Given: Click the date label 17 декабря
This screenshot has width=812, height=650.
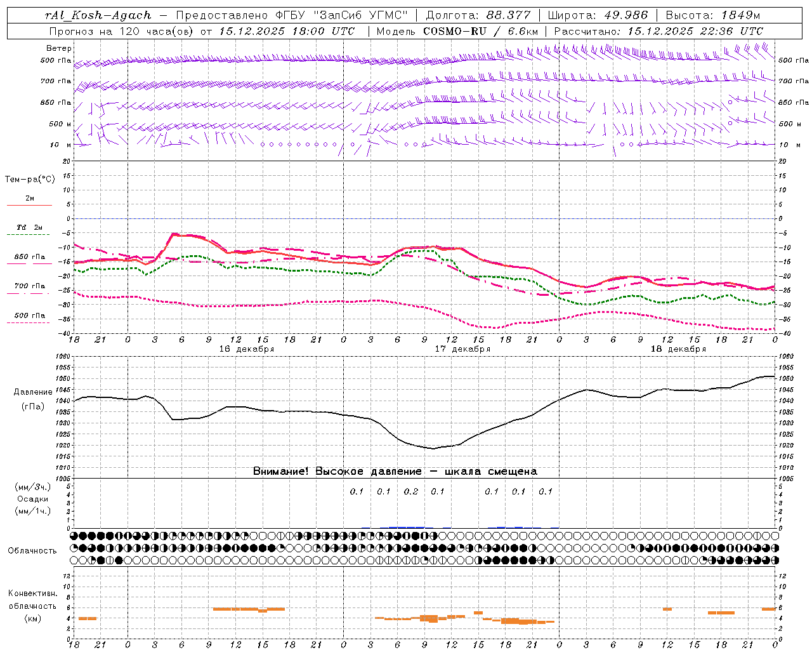Looking at the screenshot, I should pos(462,349).
